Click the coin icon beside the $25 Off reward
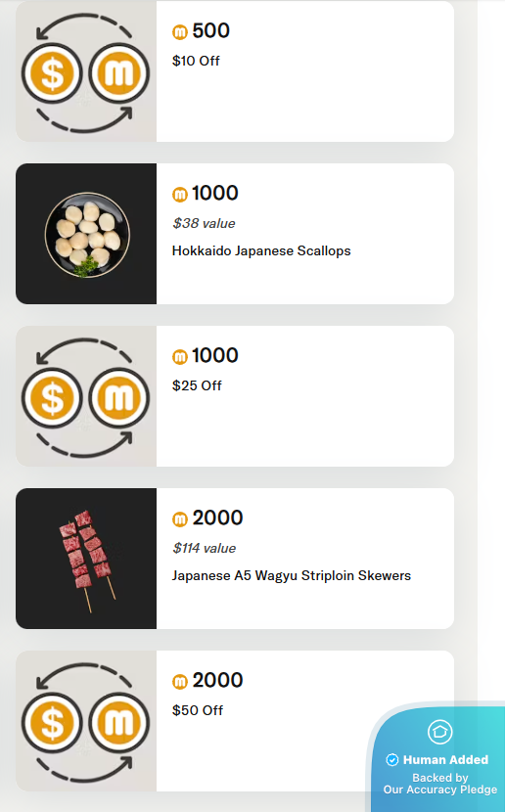The width and height of the screenshot is (505, 812). point(180,357)
